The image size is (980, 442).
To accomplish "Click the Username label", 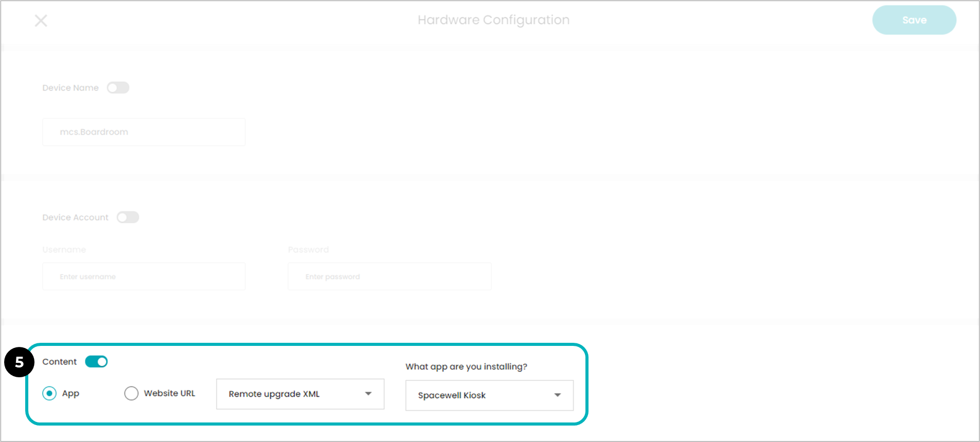I will [x=64, y=250].
